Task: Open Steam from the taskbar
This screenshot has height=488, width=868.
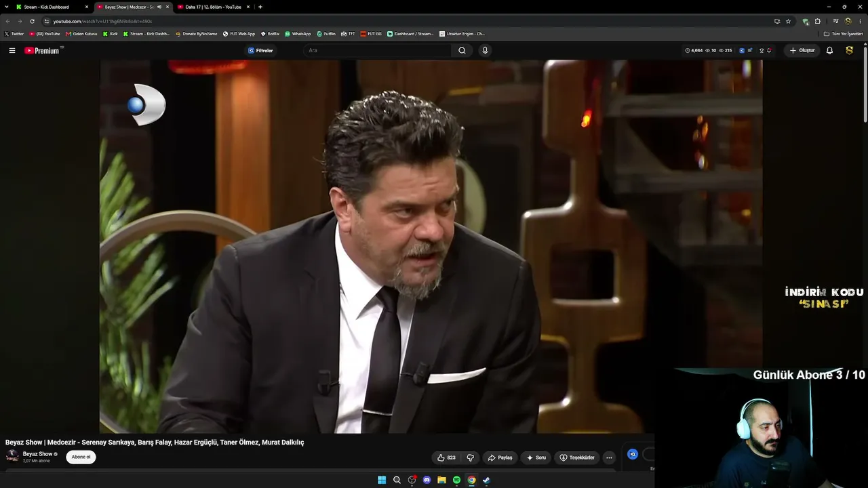Action: pos(486,480)
